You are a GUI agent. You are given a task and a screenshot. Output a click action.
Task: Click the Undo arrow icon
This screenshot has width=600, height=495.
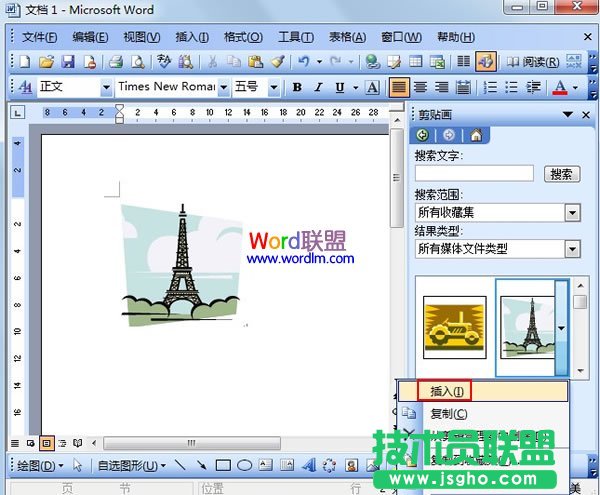pos(303,62)
